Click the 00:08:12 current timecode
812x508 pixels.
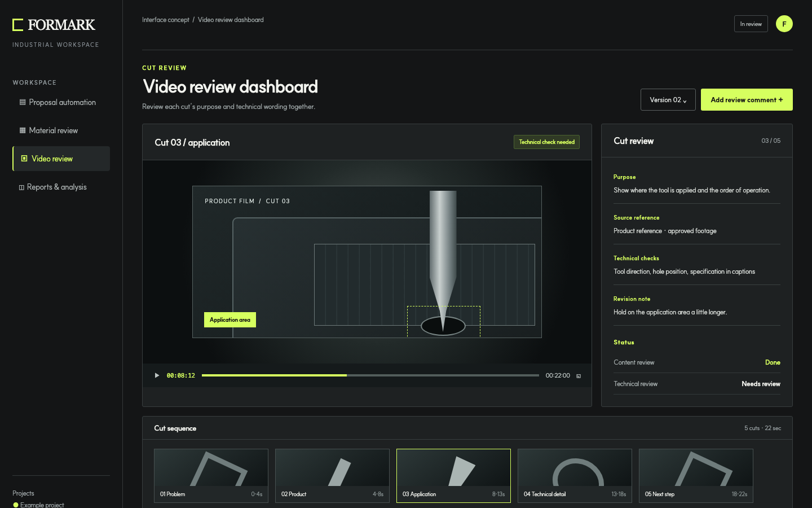coord(181,375)
